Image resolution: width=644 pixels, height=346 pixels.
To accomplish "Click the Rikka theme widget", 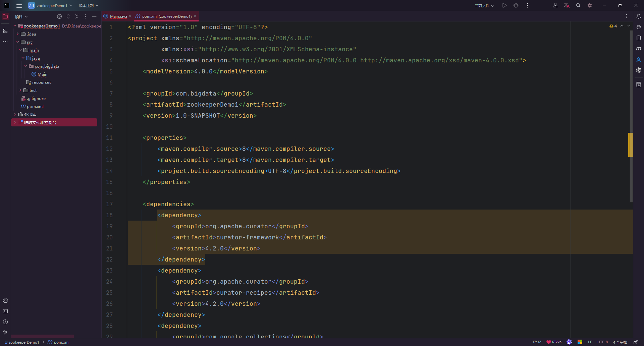I will click(554, 342).
